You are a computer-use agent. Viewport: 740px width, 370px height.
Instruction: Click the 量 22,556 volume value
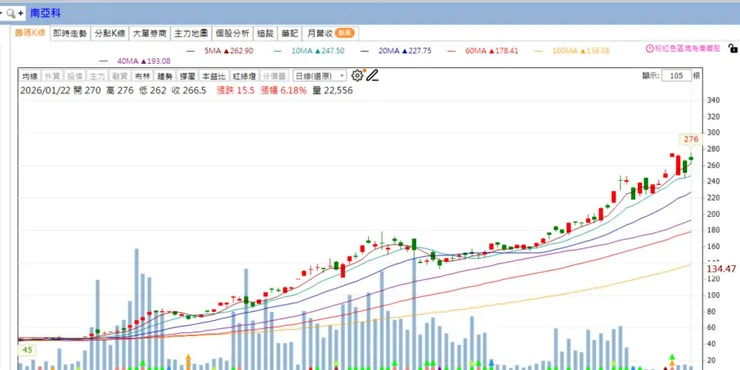[x=332, y=91]
